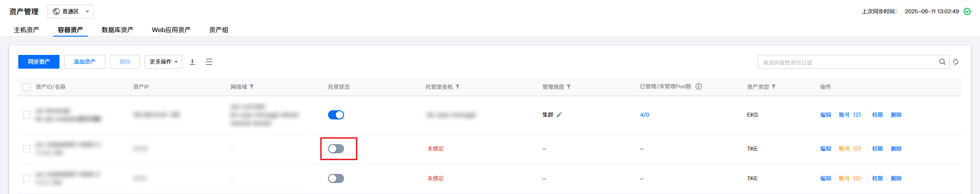Click filter icon on 托管堡垒机 column
The height and width of the screenshot is (194, 980).
pyautogui.click(x=458, y=87)
